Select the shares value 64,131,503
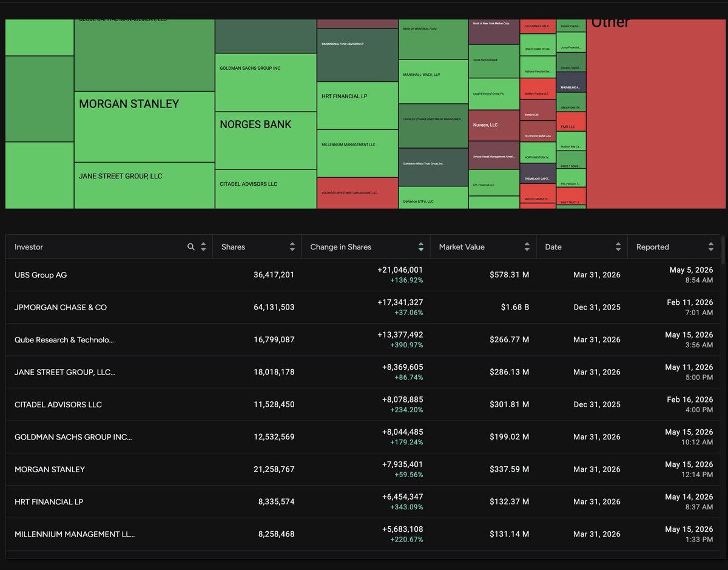The height and width of the screenshot is (570, 728). (274, 307)
